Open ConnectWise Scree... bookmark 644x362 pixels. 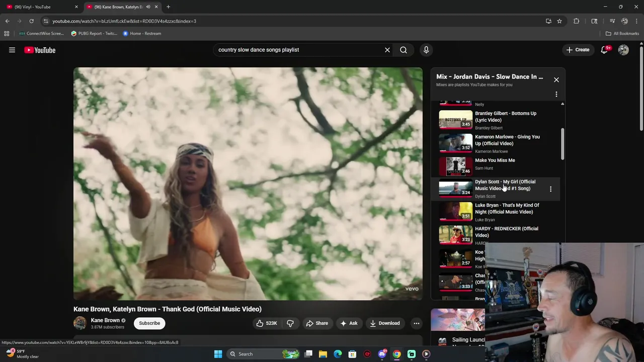coord(42,34)
